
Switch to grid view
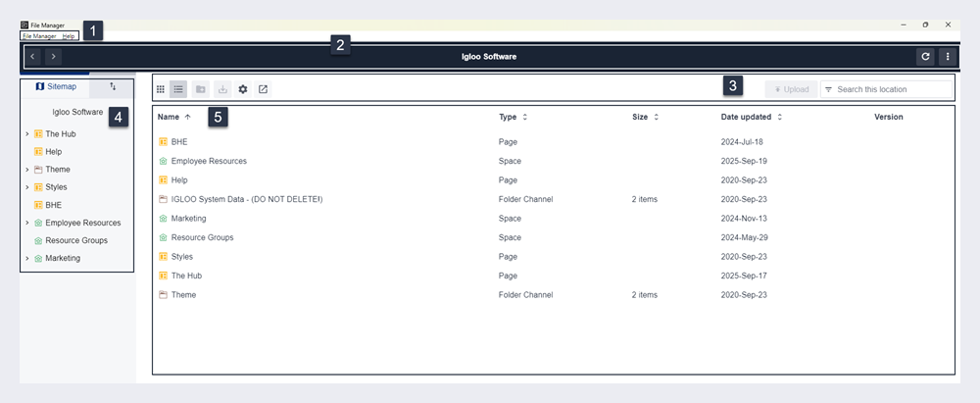[161, 89]
